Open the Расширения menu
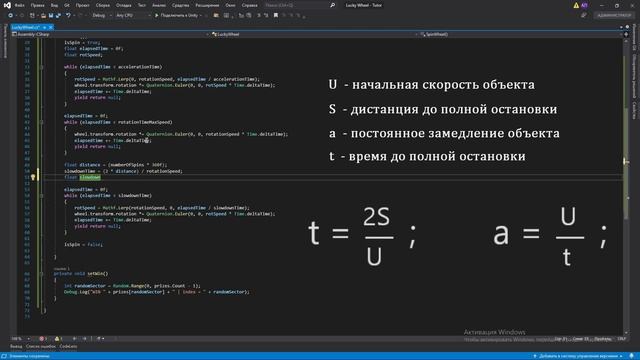 pos(207,5)
